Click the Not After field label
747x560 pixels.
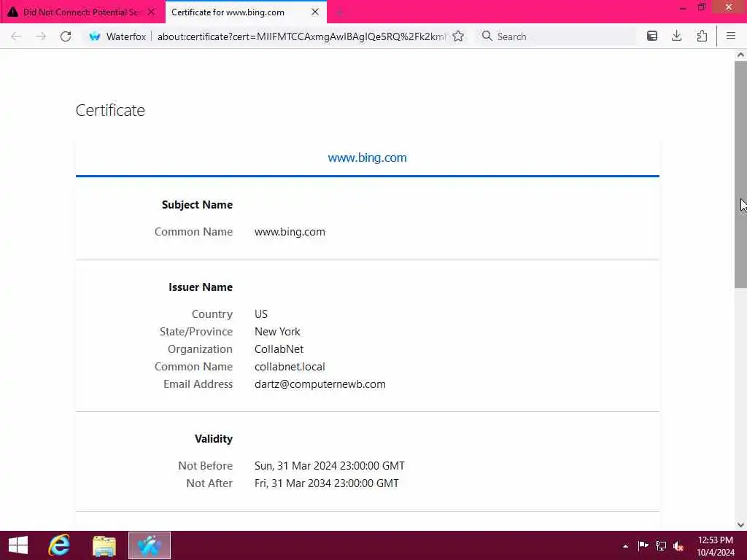tap(209, 483)
